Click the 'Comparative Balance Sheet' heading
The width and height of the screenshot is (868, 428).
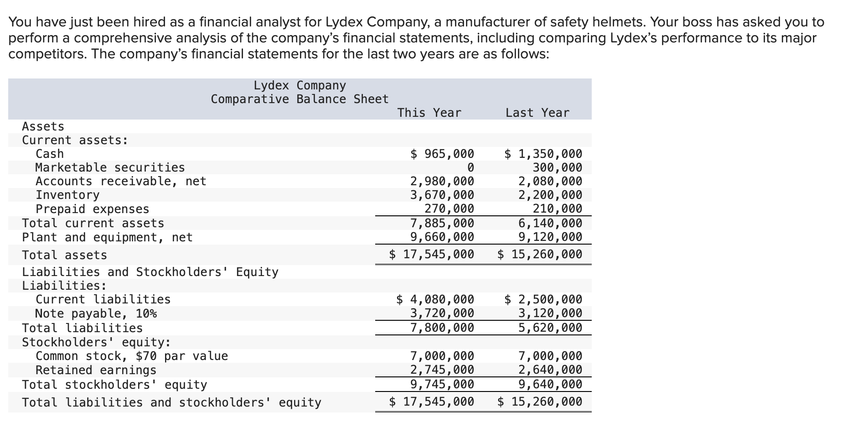300,99
